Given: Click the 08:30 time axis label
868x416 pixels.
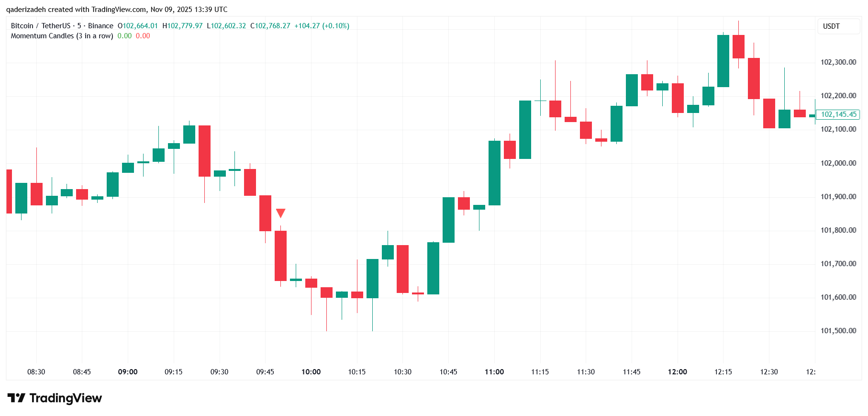Looking at the screenshot, I should click(x=36, y=372).
